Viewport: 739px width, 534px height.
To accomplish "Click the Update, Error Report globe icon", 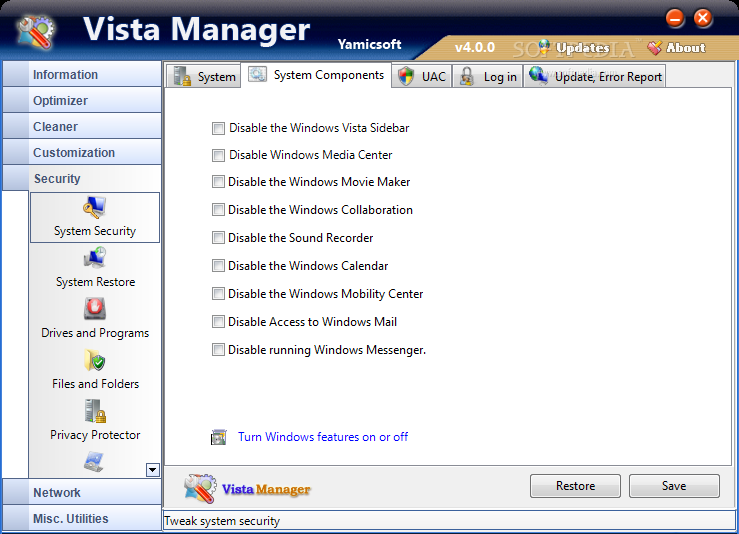I will (538, 76).
